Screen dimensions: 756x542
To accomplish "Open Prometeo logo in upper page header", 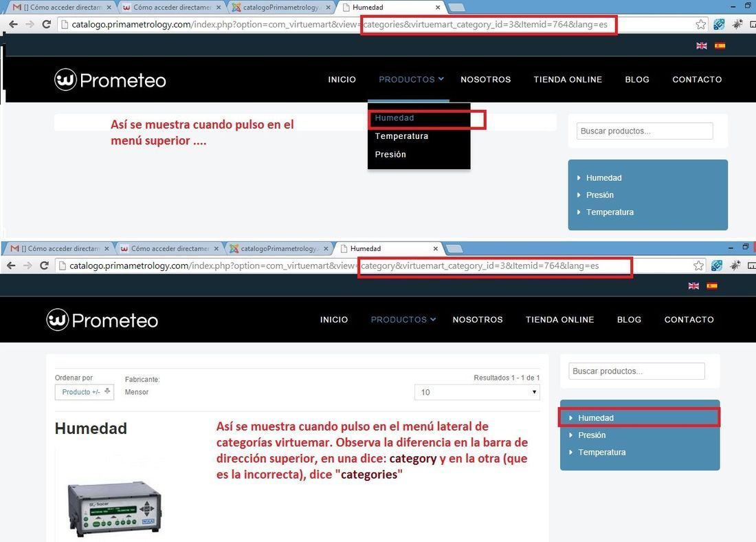I will 110,80.
